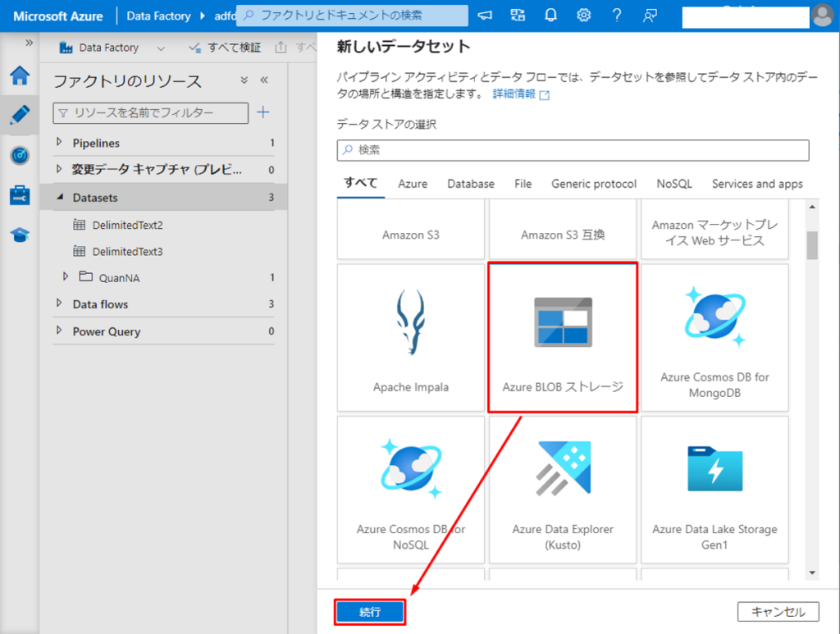The image size is (840, 634).
Task: Open settings gear icon in top bar
Action: 583,16
